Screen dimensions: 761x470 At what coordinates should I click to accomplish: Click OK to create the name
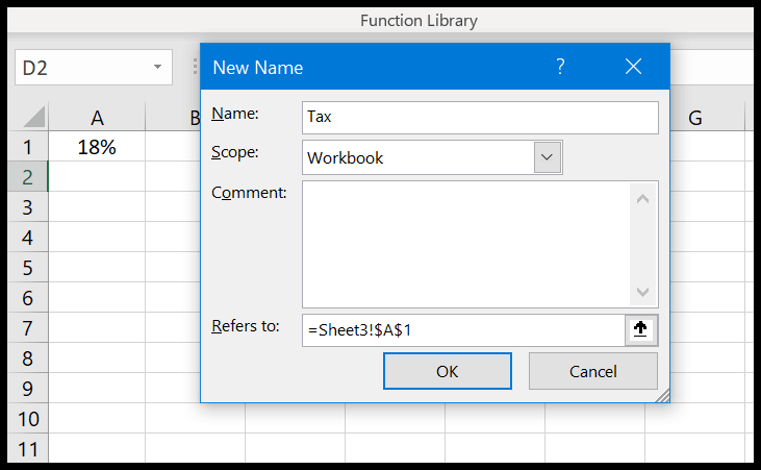(447, 371)
